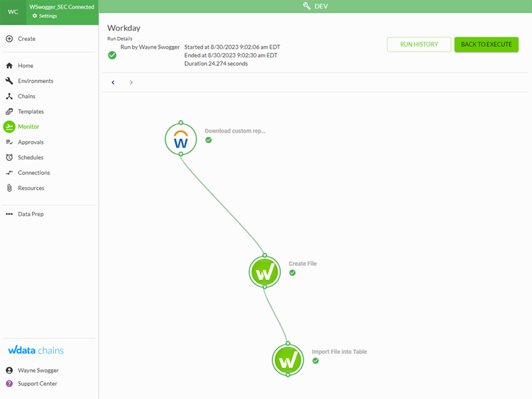Click the Run by Wayne Swogger text
532x399 pixels.
pos(150,47)
